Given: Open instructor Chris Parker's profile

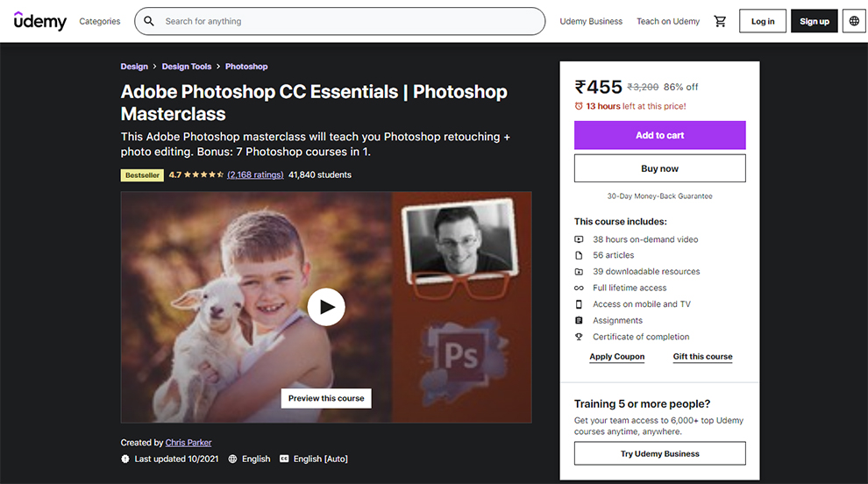Looking at the screenshot, I should tap(189, 443).
